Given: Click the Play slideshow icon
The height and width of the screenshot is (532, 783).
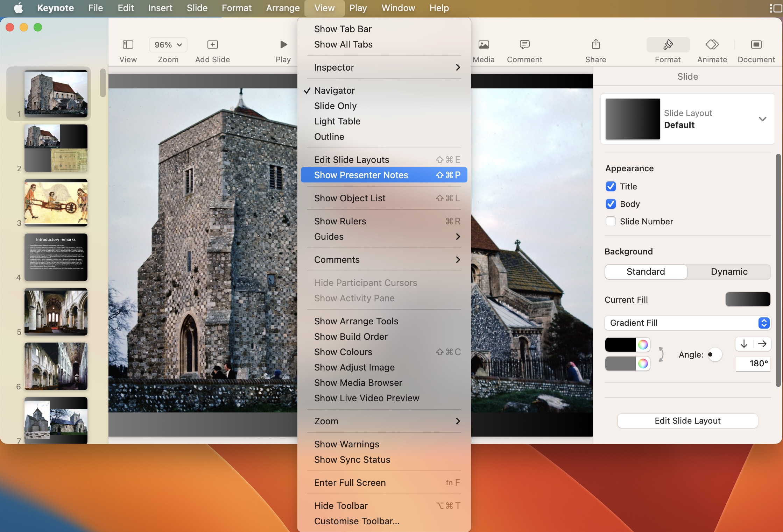Looking at the screenshot, I should pos(283,45).
